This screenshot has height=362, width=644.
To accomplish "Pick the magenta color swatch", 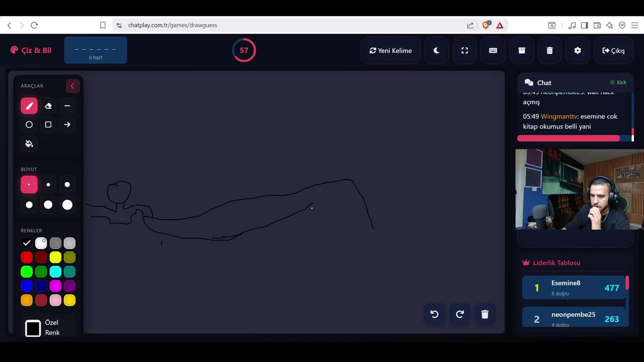I will (x=55, y=286).
